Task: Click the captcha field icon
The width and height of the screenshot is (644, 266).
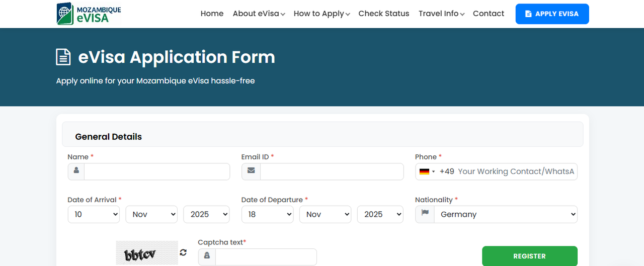Action: click(207, 256)
